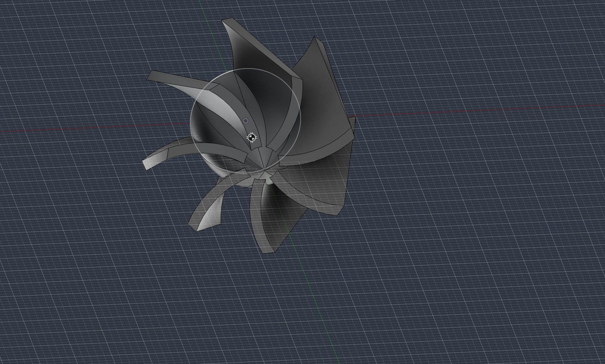The height and width of the screenshot is (364, 605).
Task: Click the small purple dot marker
Action: point(246,121)
